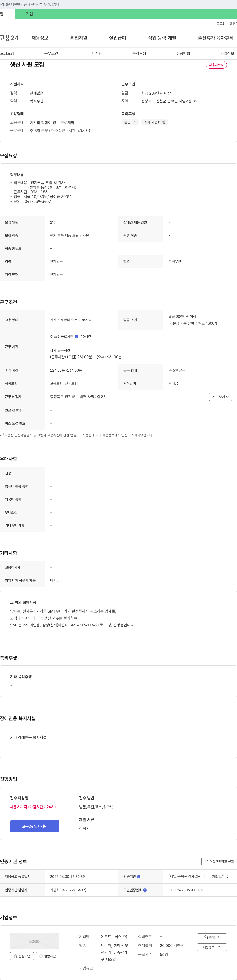Click the 식사 제공 (1식) tag
237x980 pixels.
click(x=155, y=122)
